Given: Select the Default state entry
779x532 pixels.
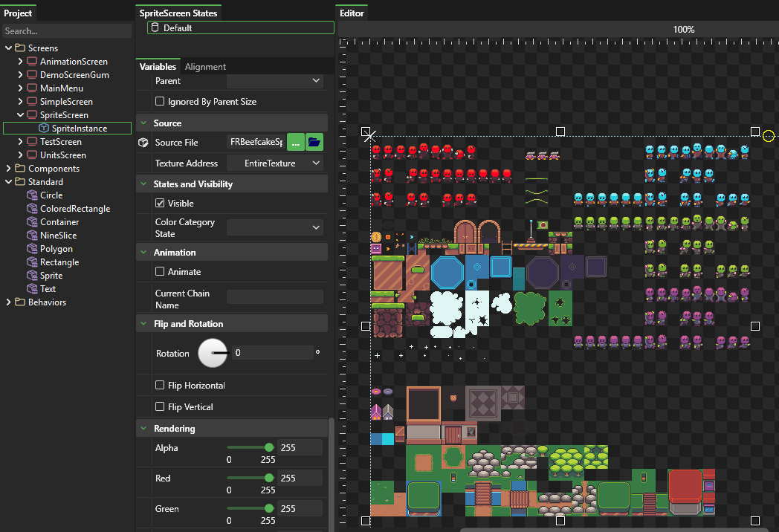Looking at the screenshot, I should pos(241,27).
